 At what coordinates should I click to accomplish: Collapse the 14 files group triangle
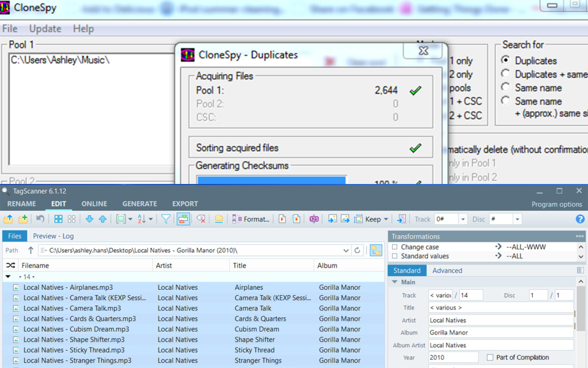click(x=8, y=277)
